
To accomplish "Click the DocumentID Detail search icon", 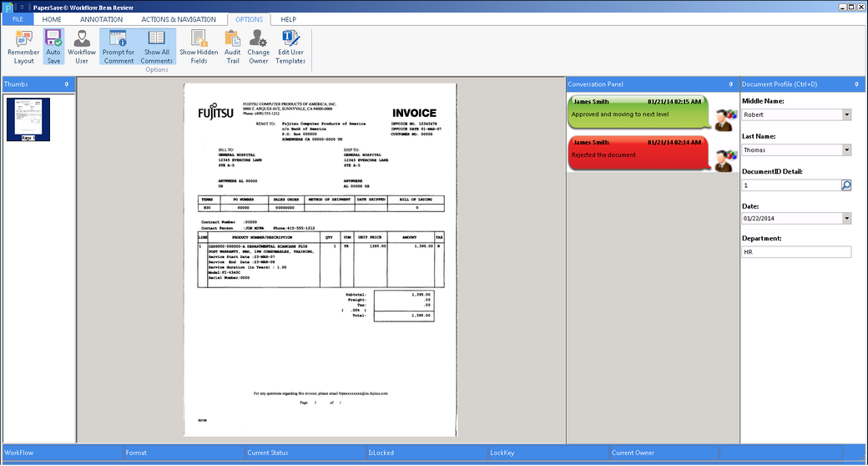I will pos(846,185).
